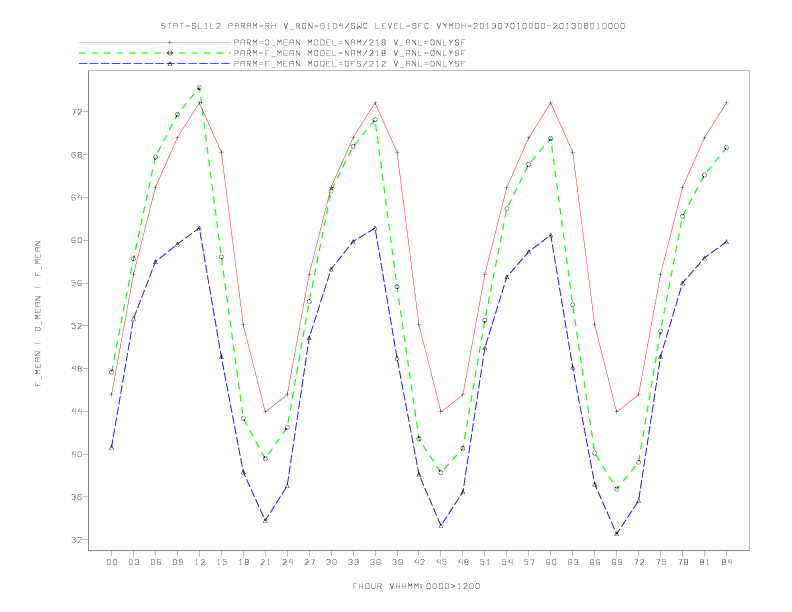Click y-axis tick label 72
This screenshot has width=792, height=612.
pos(77,112)
